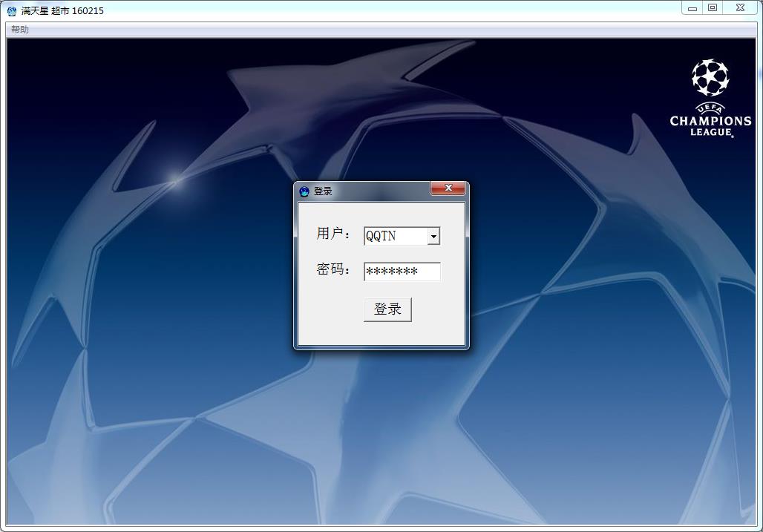Click blank area below the 登录 button

tap(381, 334)
